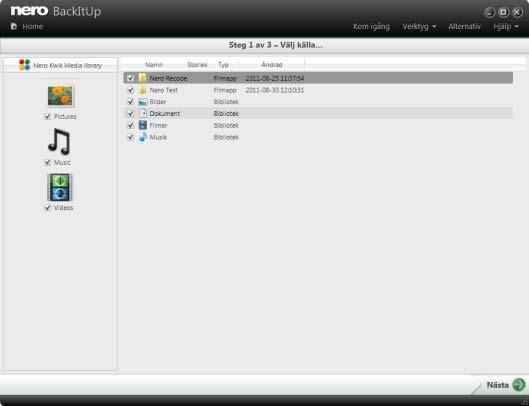Click the Nero Recode folder icon
529x406 pixels.
[x=143, y=78]
